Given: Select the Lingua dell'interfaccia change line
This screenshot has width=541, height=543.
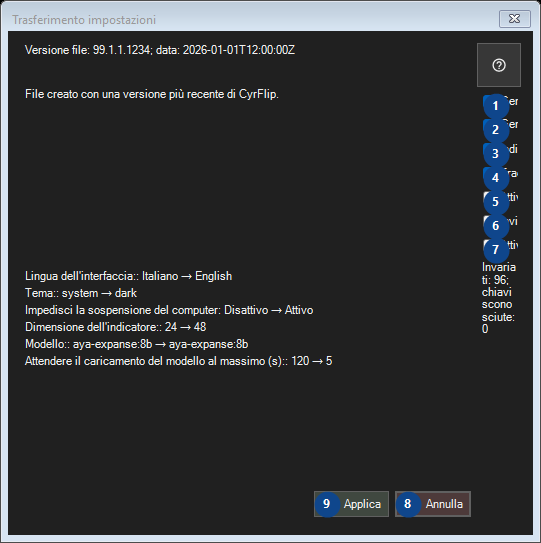Looking at the screenshot, I should click(128, 276).
